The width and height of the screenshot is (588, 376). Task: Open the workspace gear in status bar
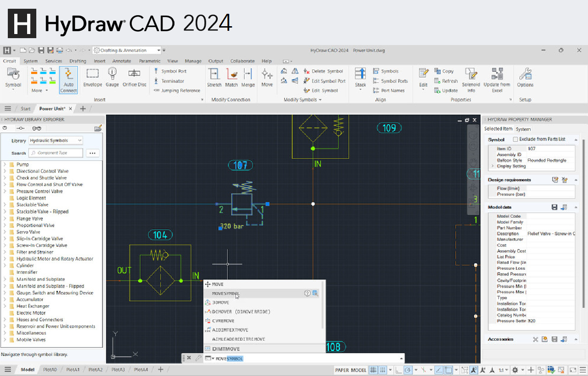coord(515,370)
